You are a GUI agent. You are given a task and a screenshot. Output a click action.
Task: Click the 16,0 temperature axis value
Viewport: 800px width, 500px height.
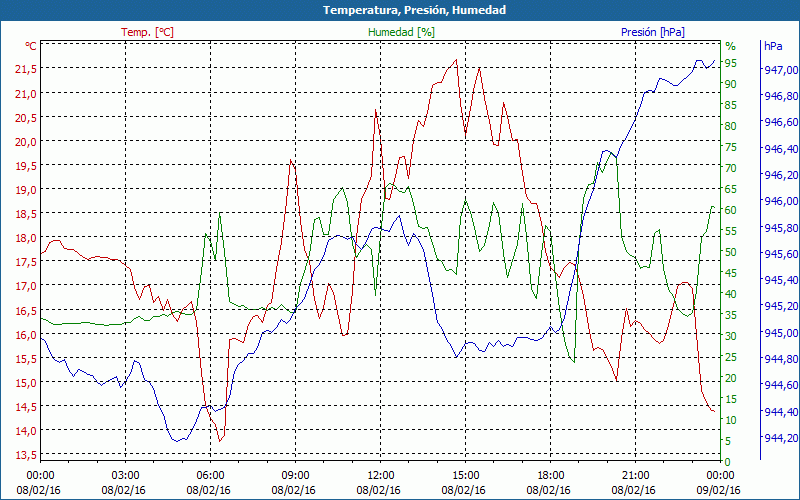(x=26, y=334)
